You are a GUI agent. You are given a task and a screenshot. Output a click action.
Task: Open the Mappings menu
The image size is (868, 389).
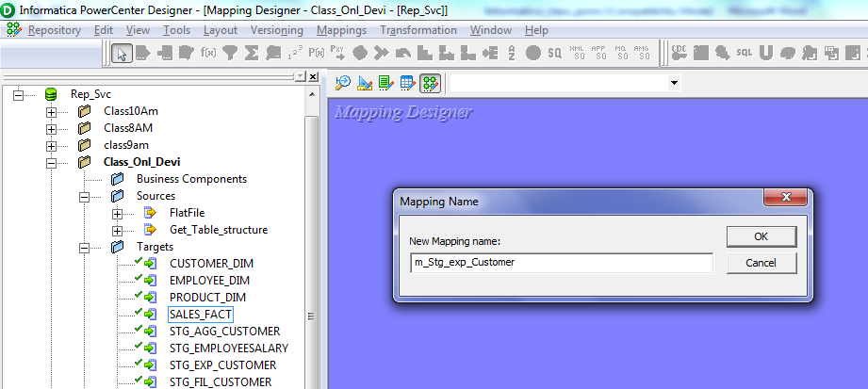[341, 30]
